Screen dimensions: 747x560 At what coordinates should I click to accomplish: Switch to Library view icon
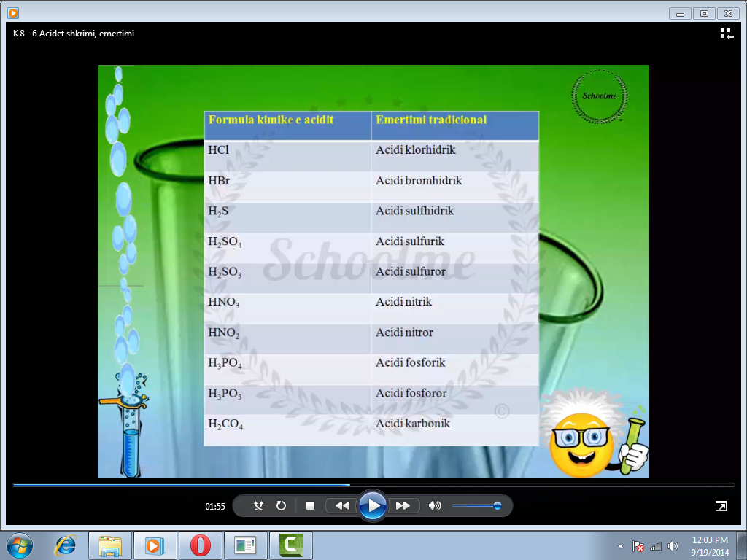727,34
